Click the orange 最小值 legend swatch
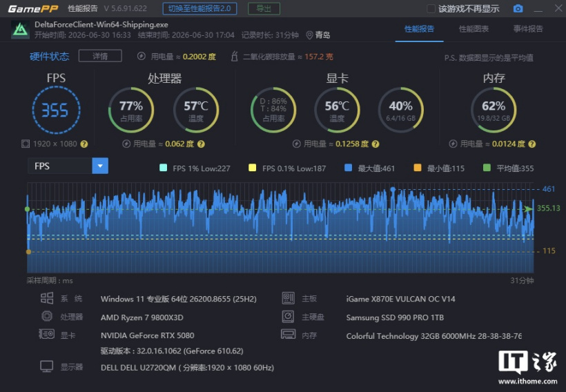Image resolution: width=566 pixels, height=392 pixels. coord(418,168)
